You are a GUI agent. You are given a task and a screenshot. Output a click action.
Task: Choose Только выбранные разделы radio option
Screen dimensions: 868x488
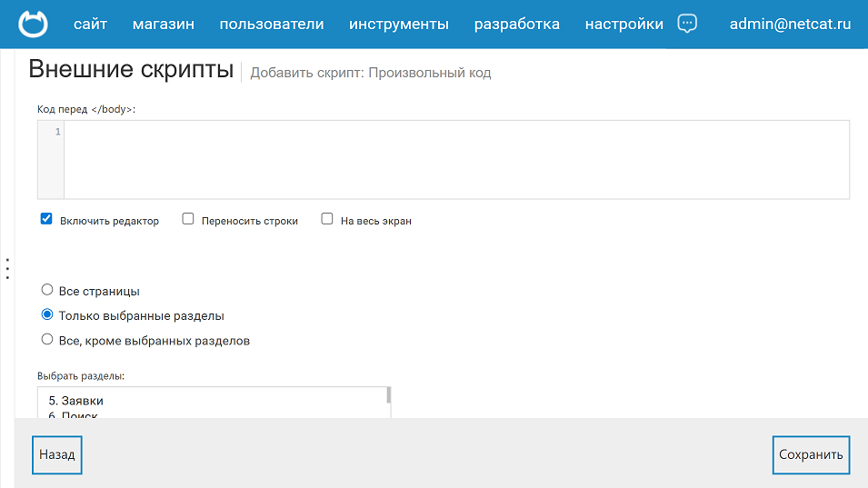coord(47,315)
